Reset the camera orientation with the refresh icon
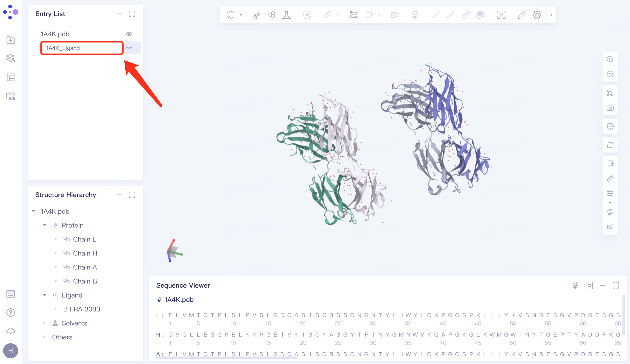 click(x=610, y=145)
